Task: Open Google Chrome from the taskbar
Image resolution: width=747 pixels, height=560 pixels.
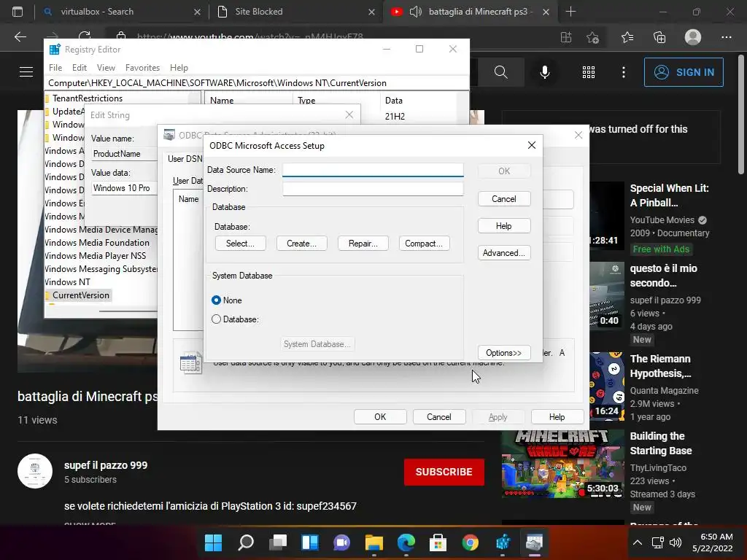Action: [x=471, y=542]
